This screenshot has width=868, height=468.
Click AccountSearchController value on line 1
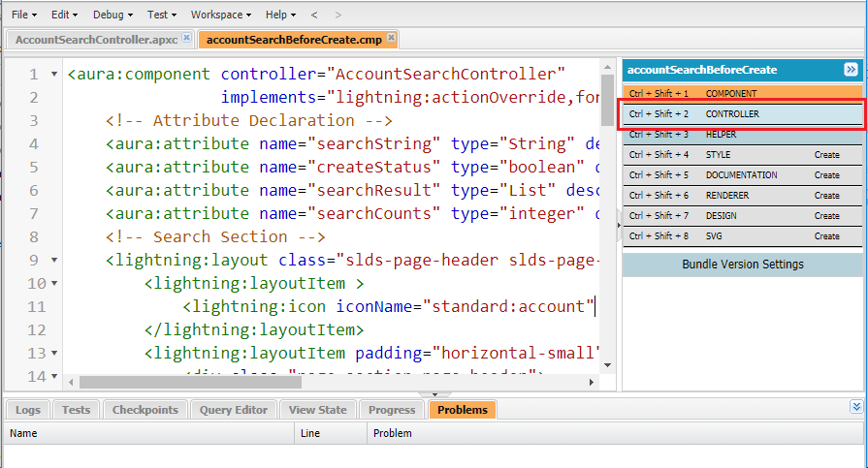[445, 74]
